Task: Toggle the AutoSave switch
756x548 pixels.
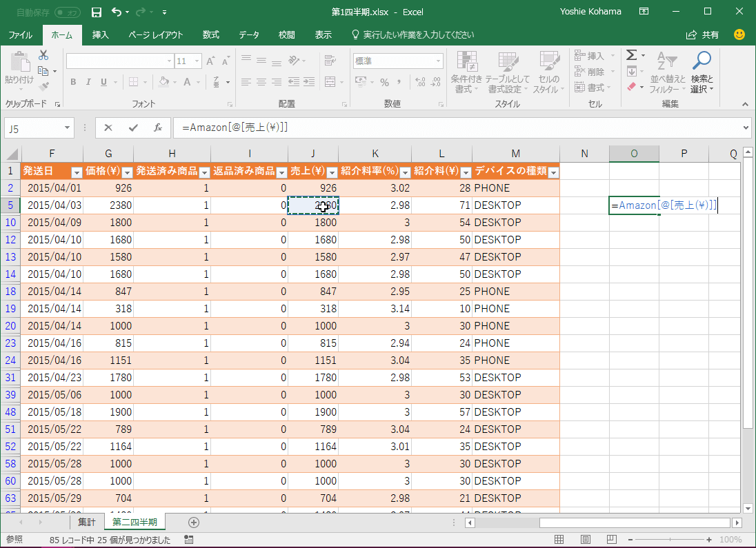Action: (67, 12)
